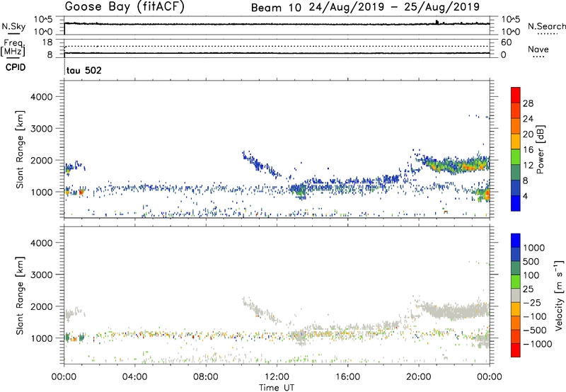
Task: Click the "Freq. [MHz]" axis label
Action: (13, 47)
